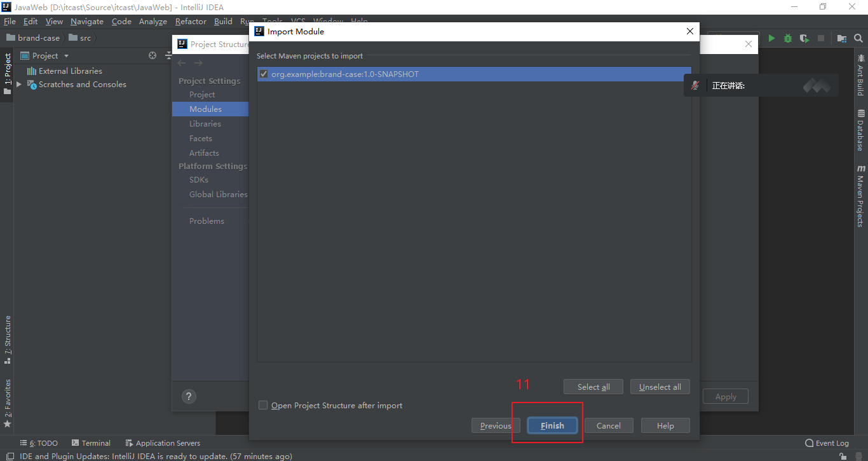
Task: Open the Database tool window
Action: [x=860, y=130]
